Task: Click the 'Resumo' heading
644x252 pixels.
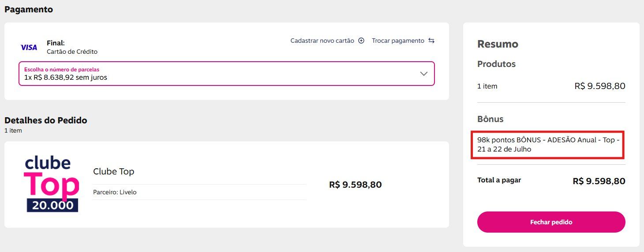Action: 498,44
